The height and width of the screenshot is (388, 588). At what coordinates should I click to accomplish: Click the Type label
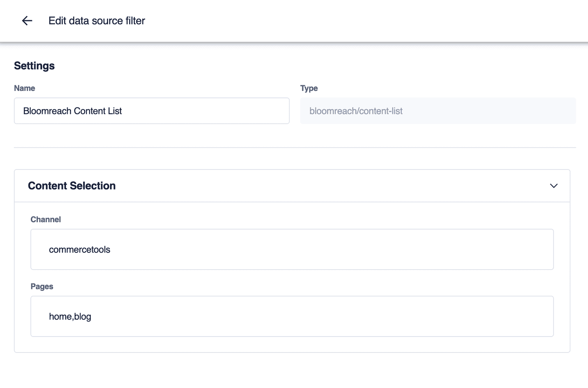click(309, 88)
